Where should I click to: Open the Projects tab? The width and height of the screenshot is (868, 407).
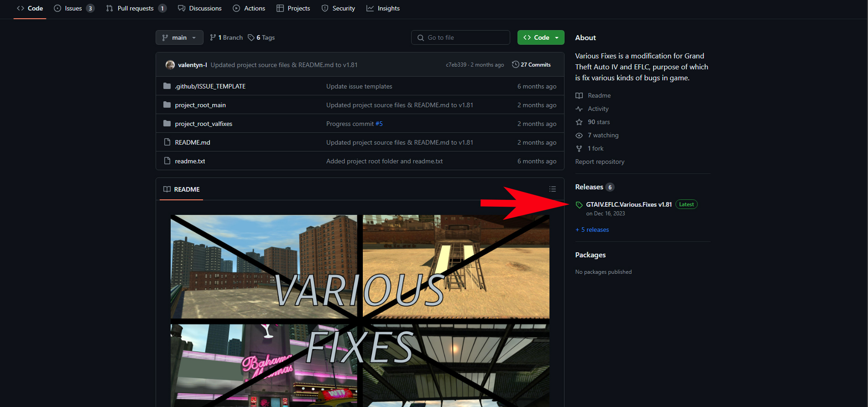point(293,8)
